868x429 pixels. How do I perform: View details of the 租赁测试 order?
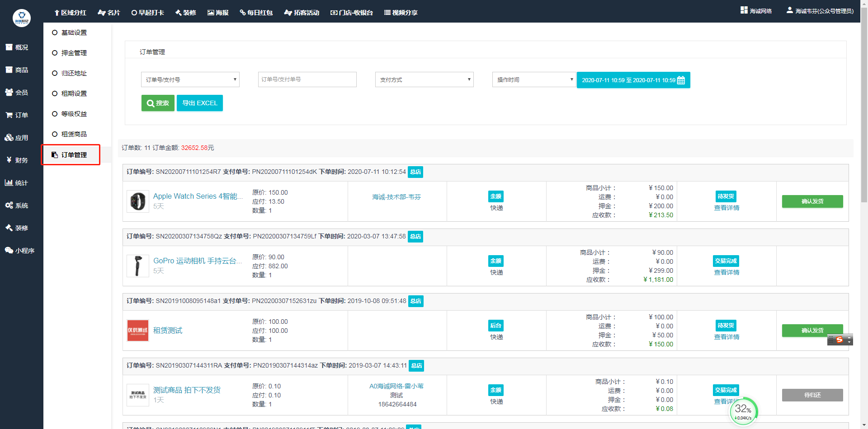pyautogui.click(x=726, y=337)
